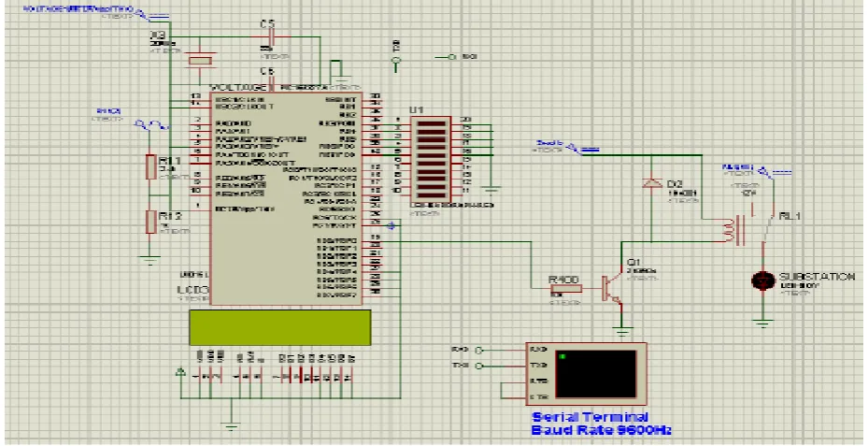Select resistor R11 symbol
The width and height of the screenshot is (868, 446).
[150, 166]
